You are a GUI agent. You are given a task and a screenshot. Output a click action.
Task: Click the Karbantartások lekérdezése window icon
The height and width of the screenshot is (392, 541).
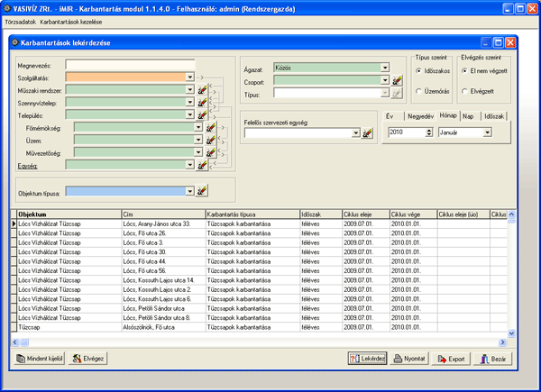click(x=15, y=42)
